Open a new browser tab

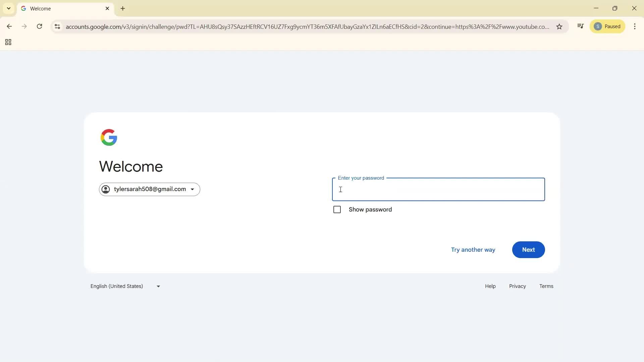click(122, 8)
